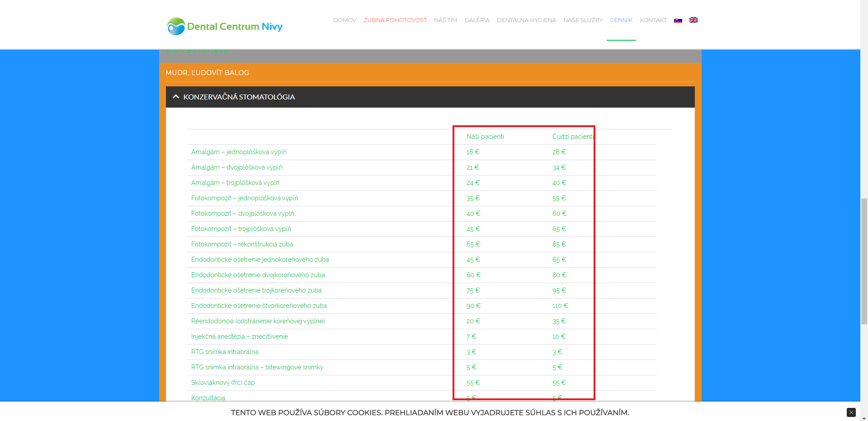Click the 20 € Reendodoncia price
The image size is (868, 421).
[x=473, y=321]
